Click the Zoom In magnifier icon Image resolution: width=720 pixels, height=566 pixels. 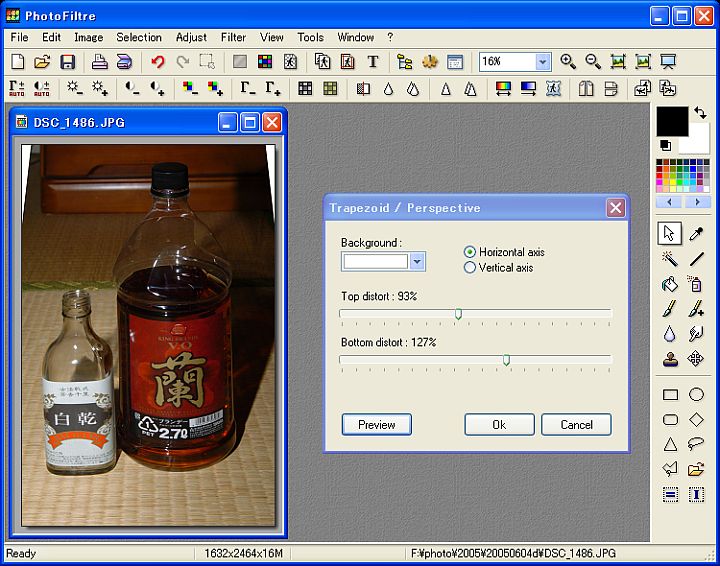pyautogui.click(x=568, y=62)
